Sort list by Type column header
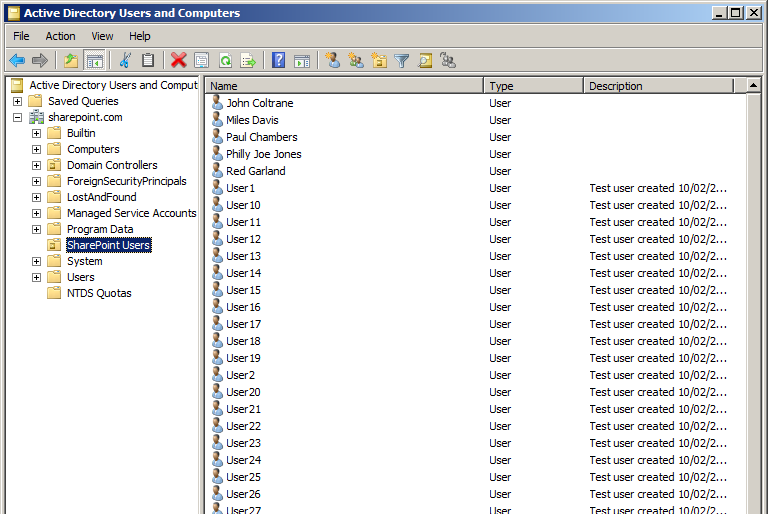The width and height of the screenshot is (768, 514). click(533, 86)
